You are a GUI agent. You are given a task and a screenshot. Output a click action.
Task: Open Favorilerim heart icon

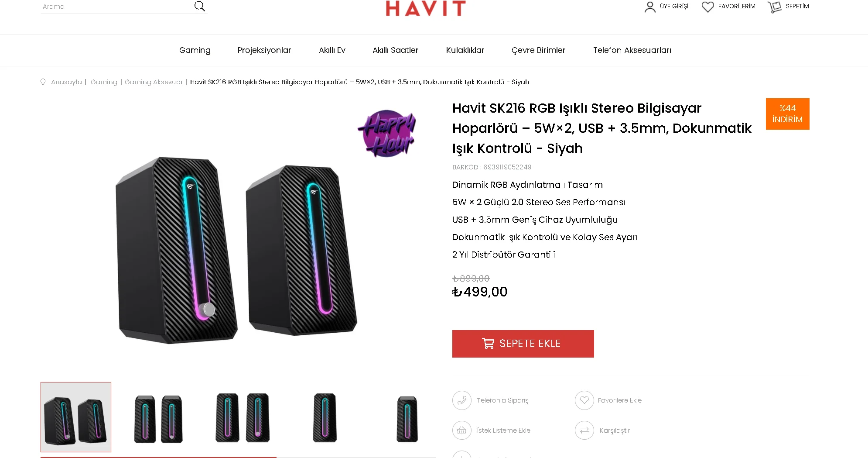coord(707,7)
